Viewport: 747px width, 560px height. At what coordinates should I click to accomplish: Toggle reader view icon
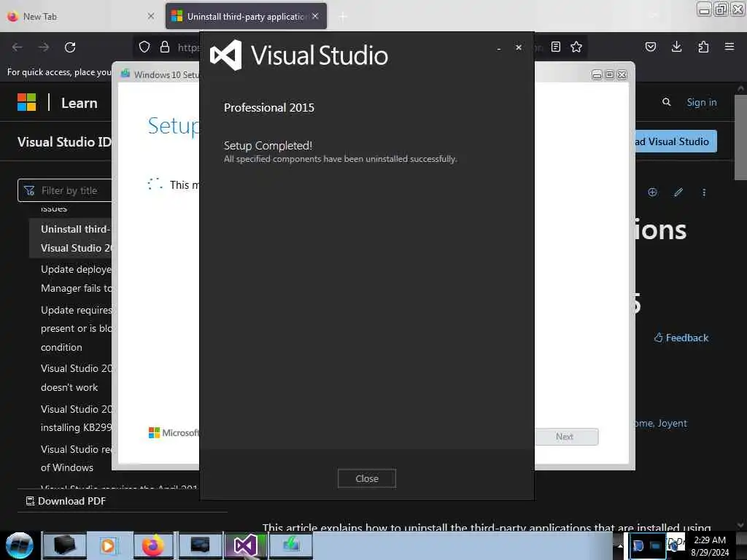coord(555,47)
